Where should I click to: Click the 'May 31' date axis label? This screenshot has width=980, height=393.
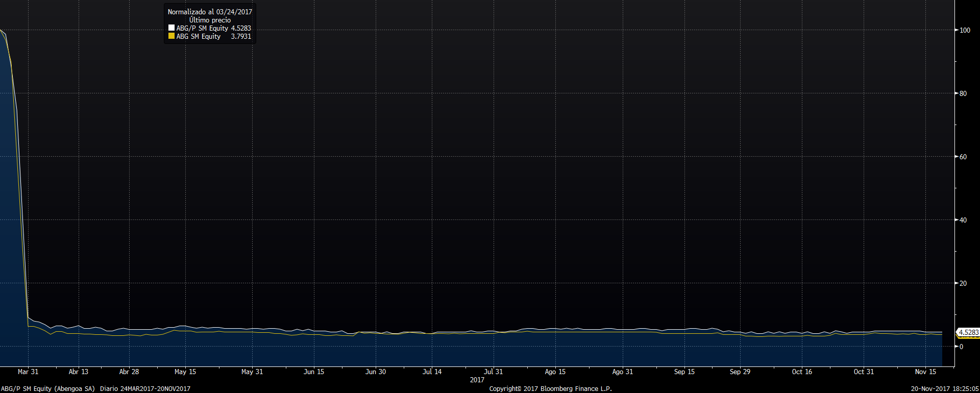click(252, 372)
